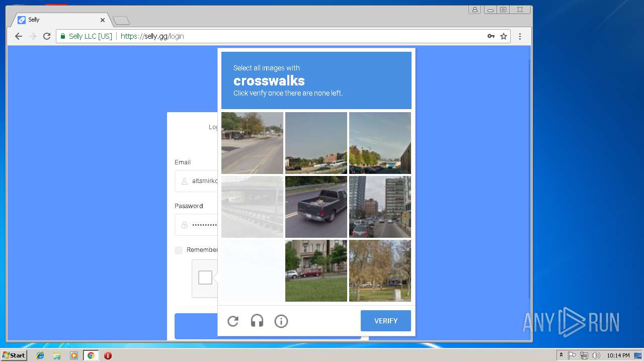Open Windows Media Player in taskbar
The width and height of the screenshot is (644, 362).
[74, 355]
